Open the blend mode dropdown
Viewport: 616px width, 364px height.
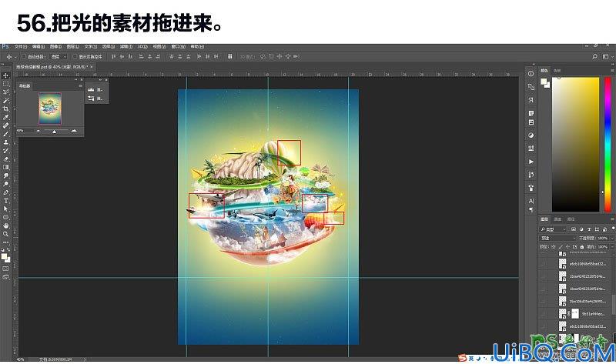[558, 238]
